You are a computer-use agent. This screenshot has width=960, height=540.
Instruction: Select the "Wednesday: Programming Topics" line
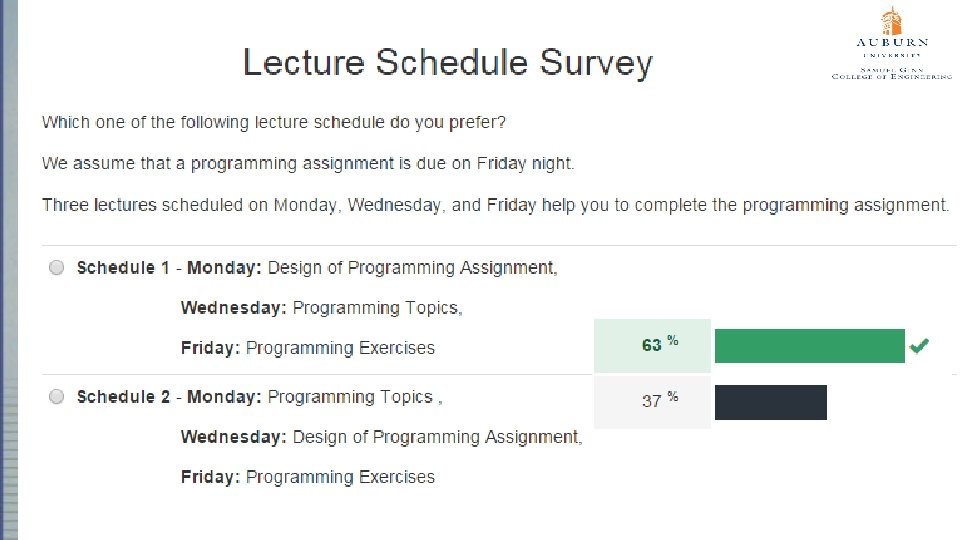point(321,308)
